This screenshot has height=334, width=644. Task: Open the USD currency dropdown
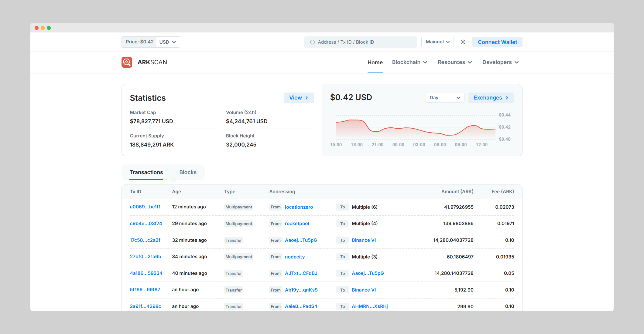click(x=168, y=42)
